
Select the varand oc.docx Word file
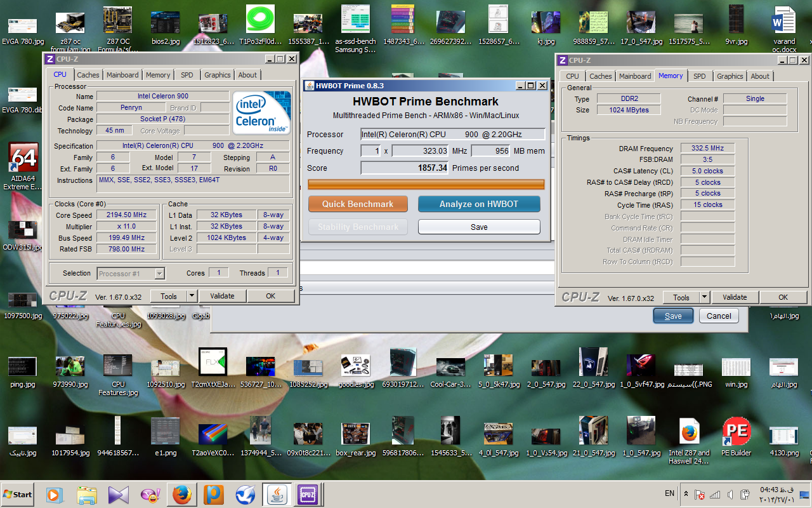click(x=784, y=29)
